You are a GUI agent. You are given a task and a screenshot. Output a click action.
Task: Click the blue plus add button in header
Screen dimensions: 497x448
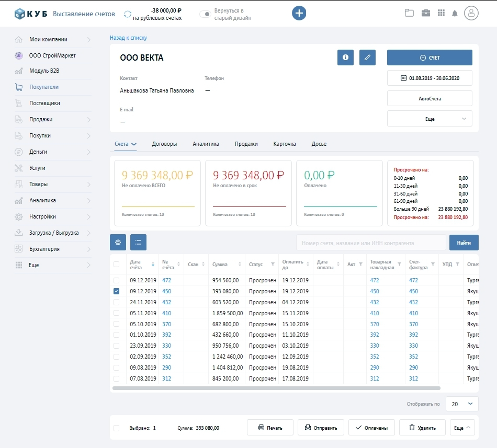coord(299,13)
